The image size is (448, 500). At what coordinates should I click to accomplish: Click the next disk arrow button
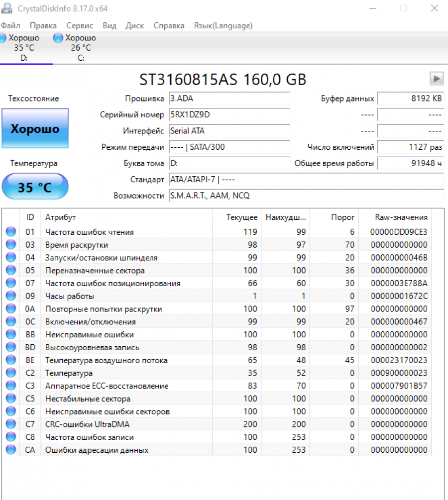(x=436, y=79)
